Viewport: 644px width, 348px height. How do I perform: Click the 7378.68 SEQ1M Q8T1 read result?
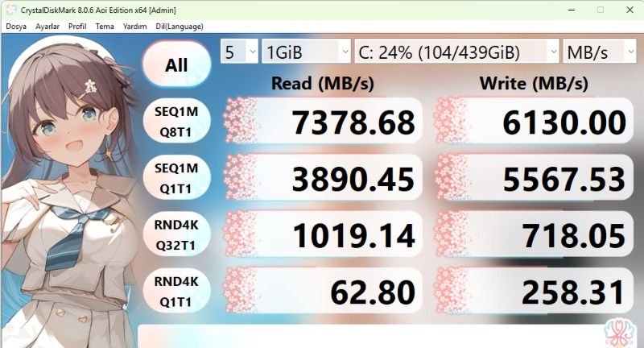323,122
